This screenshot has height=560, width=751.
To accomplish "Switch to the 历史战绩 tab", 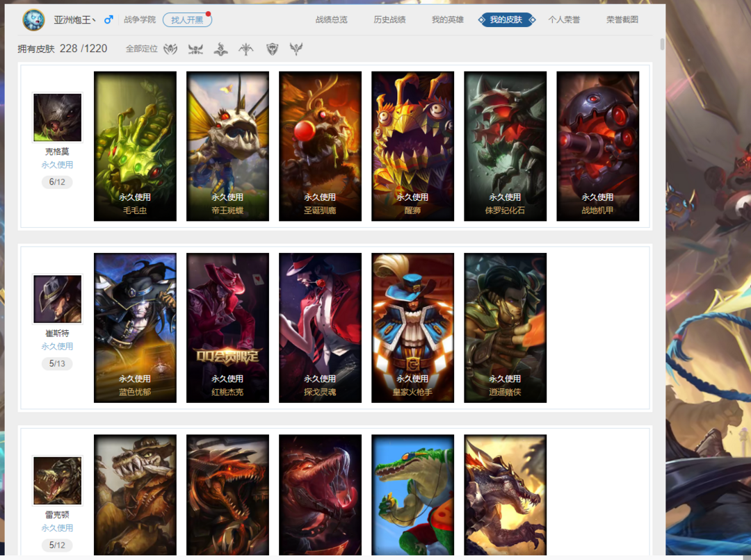I will (389, 19).
